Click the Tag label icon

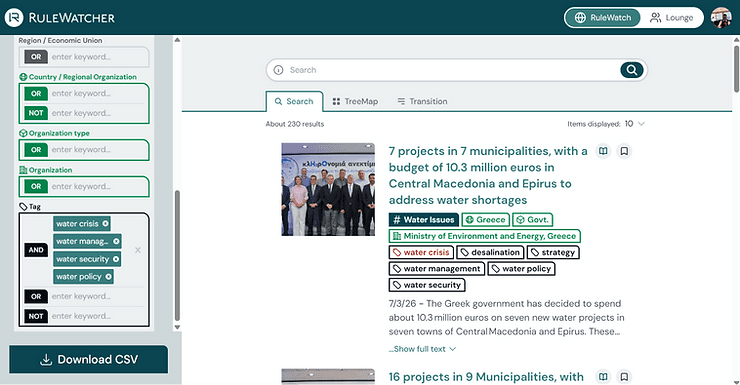23,207
